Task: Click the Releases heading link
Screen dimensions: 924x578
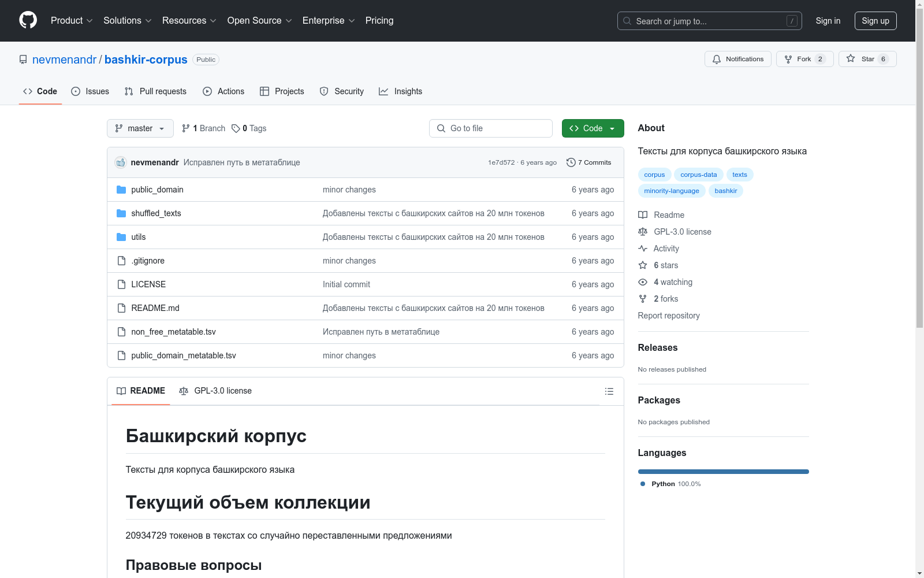Action: click(658, 347)
